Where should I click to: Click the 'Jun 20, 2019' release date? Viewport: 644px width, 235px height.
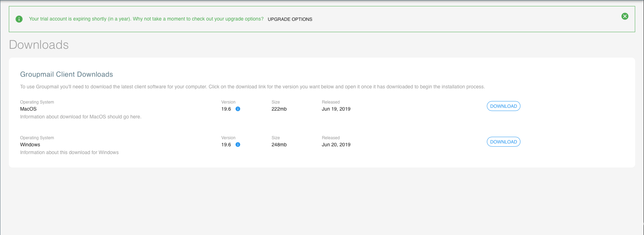tap(336, 145)
